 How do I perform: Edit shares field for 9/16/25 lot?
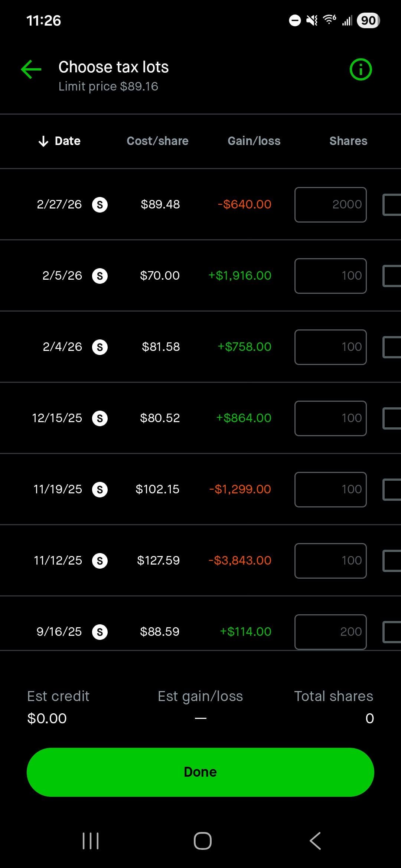pyautogui.click(x=330, y=632)
